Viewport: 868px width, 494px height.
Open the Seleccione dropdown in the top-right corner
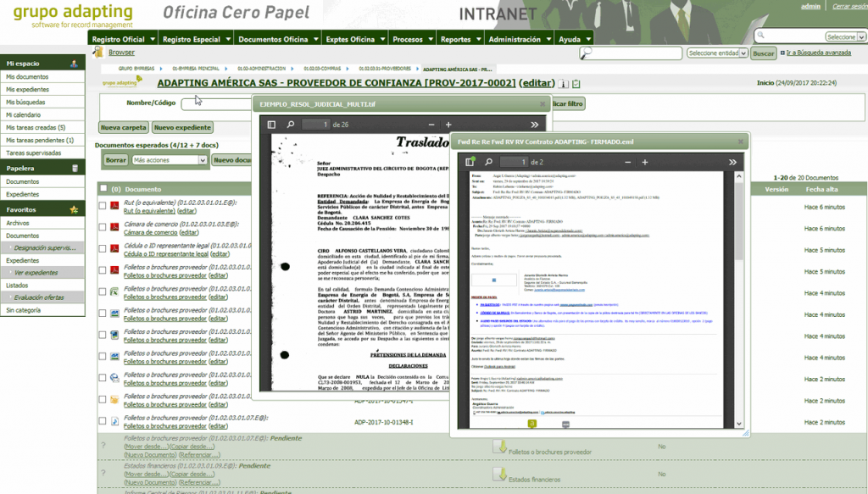point(845,37)
